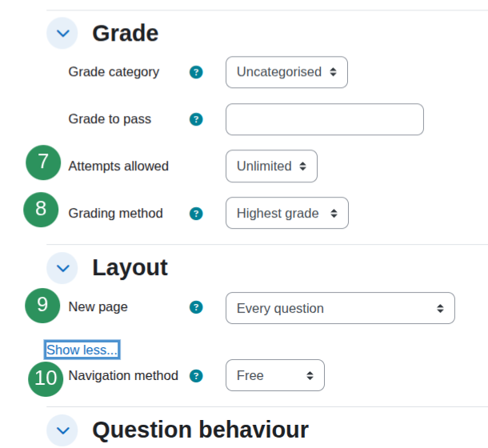Click the Show less... link
Viewport: 488px width, 448px height.
click(x=82, y=350)
